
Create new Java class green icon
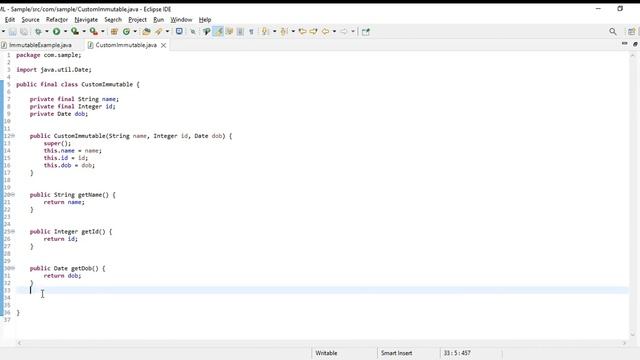pyautogui.click(x=126, y=31)
